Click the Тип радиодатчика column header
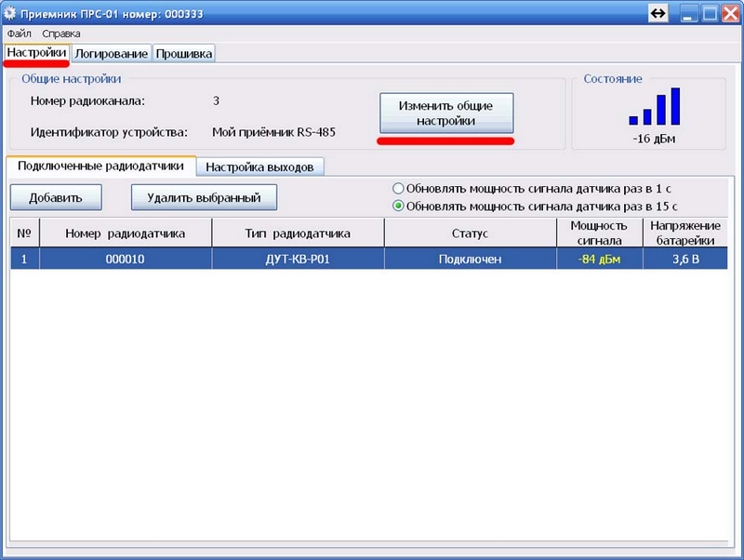The width and height of the screenshot is (744, 560). tap(298, 233)
